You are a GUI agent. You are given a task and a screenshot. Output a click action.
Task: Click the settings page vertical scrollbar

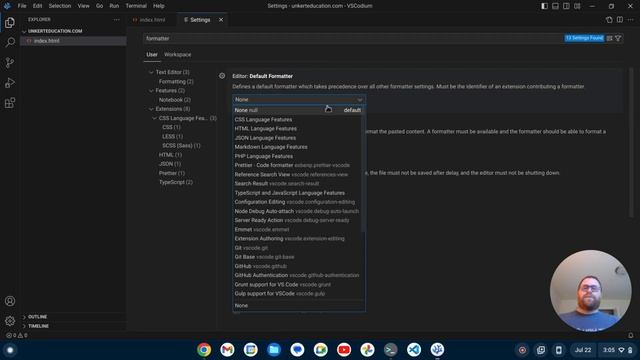(631, 143)
